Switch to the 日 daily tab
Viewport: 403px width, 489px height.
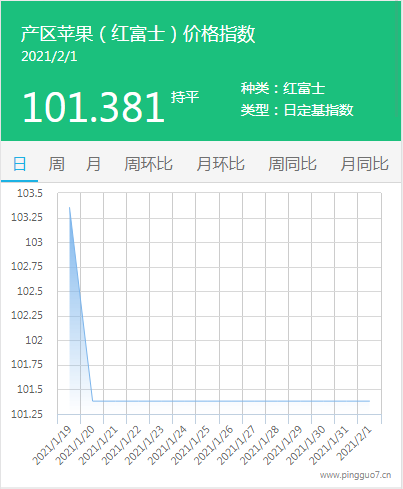pyautogui.click(x=19, y=164)
